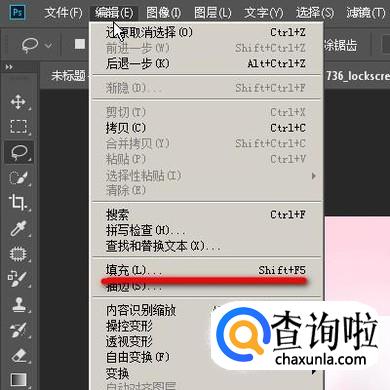Choose Fill (填充) from Edit menu

pos(206,270)
